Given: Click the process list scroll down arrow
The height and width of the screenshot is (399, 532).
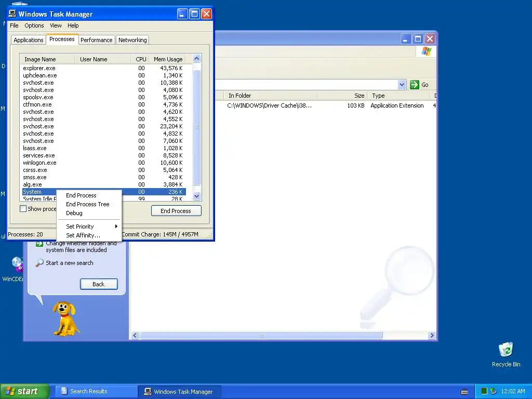Looking at the screenshot, I should [x=196, y=196].
